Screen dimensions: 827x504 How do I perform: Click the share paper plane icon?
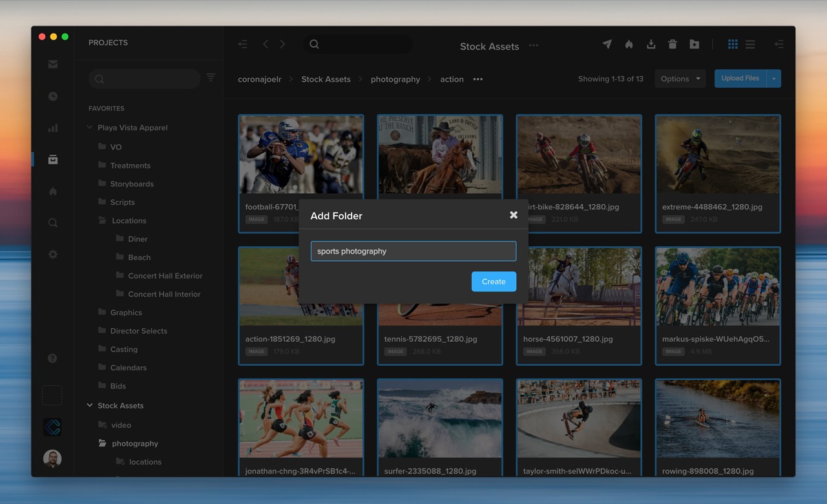(x=607, y=44)
